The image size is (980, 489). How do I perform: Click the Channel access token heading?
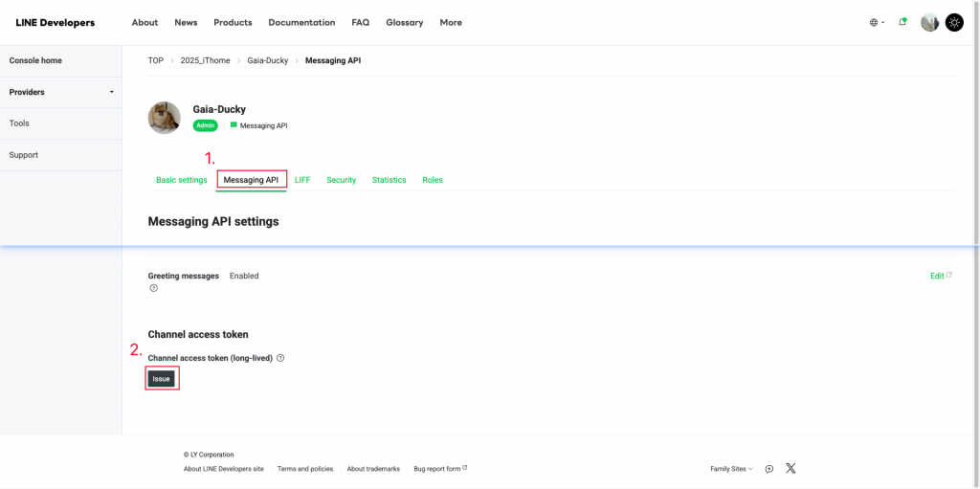198,335
